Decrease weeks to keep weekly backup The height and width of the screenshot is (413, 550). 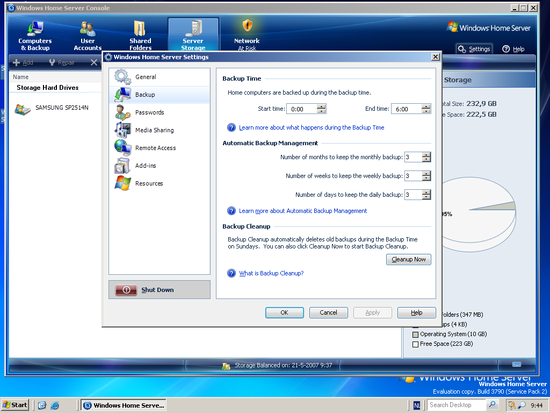426,178
